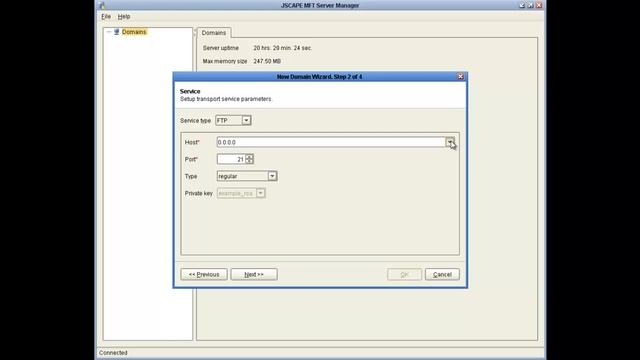This screenshot has width=640, height=360.
Task: Collapse the Domains tree expander
Action: 109,32
